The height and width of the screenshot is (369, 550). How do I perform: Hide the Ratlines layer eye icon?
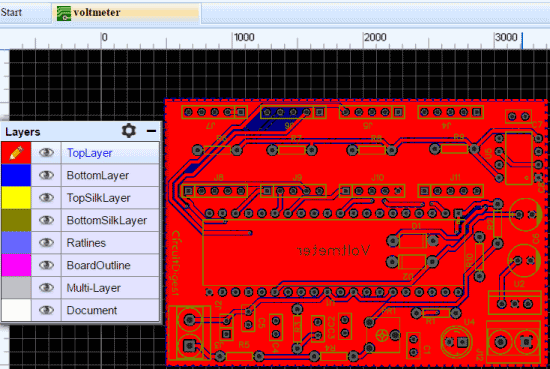coord(46,242)
